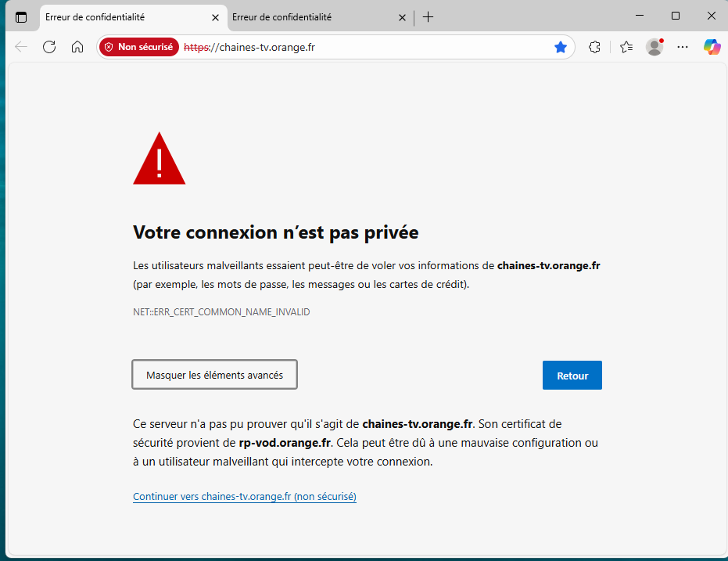Toggle the favorite star in the address bar

click(x=560, y=47)
